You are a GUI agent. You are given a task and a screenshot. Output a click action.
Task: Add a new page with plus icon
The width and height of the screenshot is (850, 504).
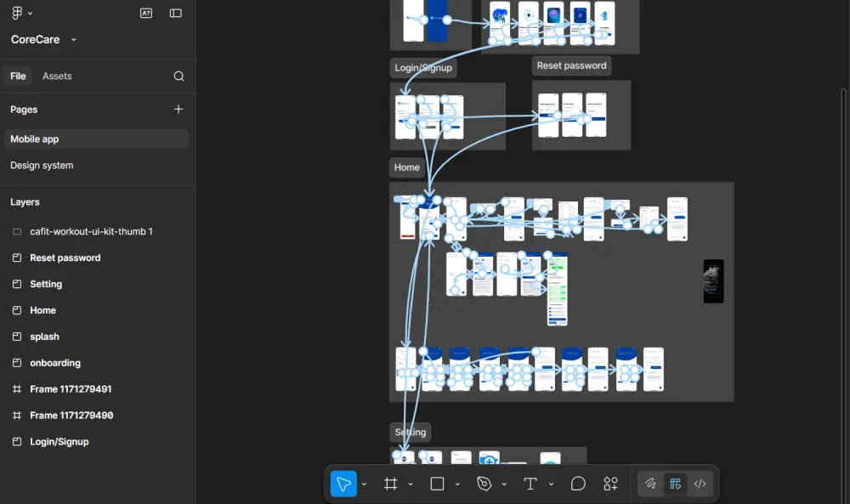tap(178, 109)
